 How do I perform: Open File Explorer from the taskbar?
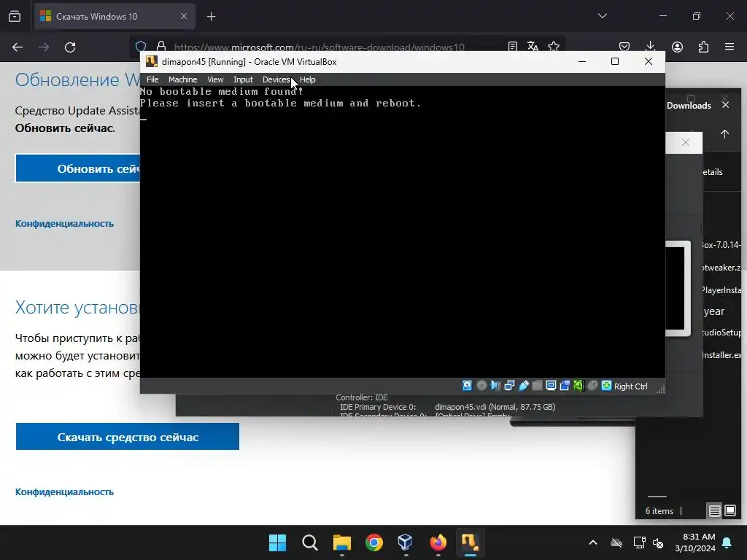pos(341,542)
